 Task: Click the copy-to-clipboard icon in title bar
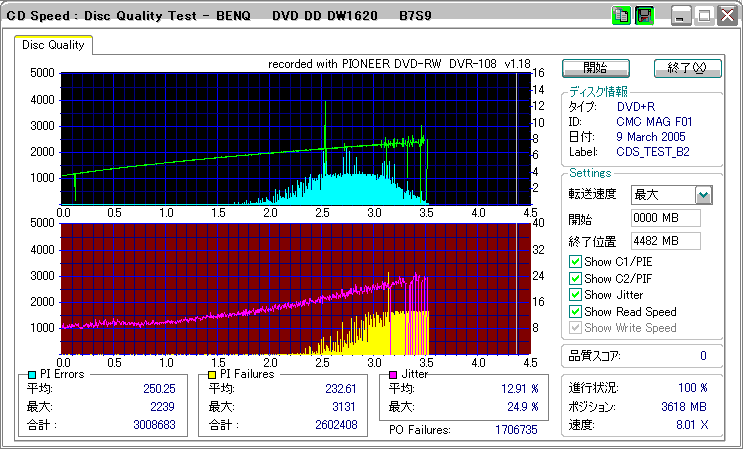click(x=621, y=16)
